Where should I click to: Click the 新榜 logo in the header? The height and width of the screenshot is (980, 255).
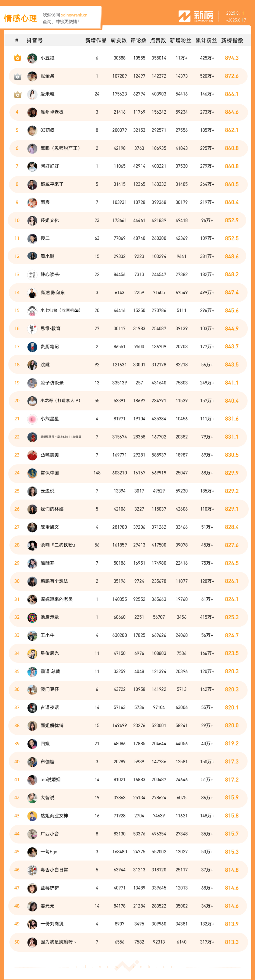coord(196,16)
